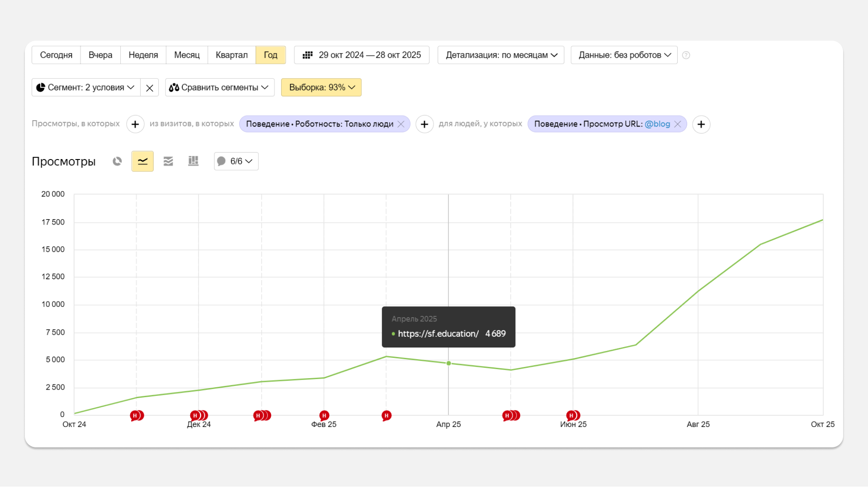The height and width of the screenshot is (488, 868).
Task: Click the April 2025 data point on line
Action: (448, 363)
